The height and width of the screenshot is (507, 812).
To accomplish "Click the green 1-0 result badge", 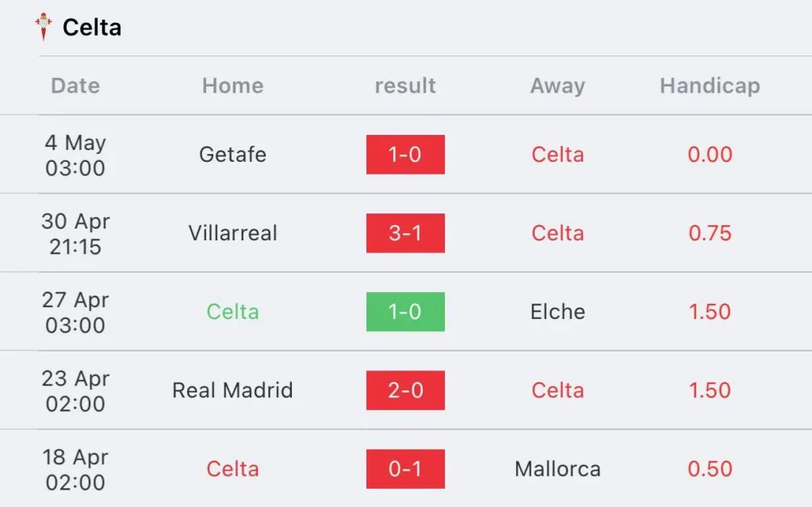I will point(405,312).
